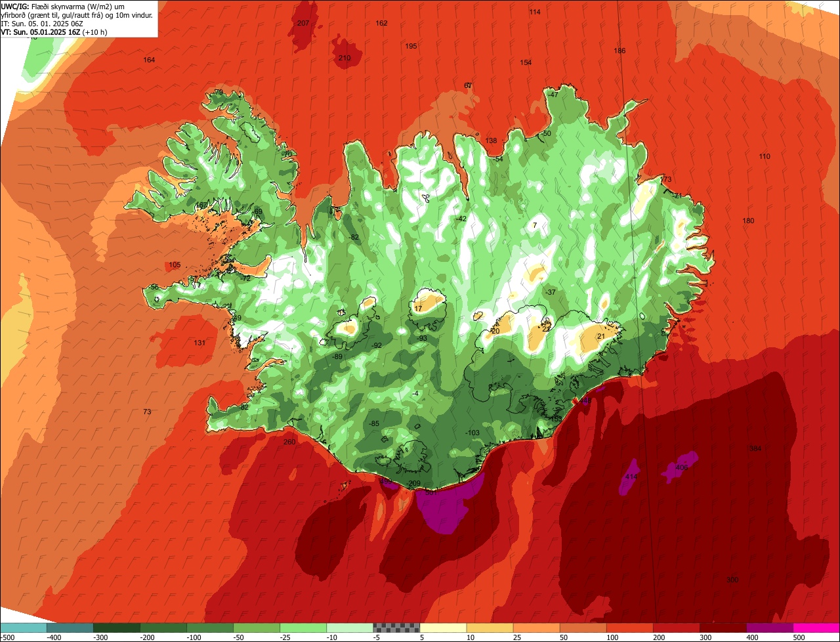Click the map value 173
Viewport: 840px width, 642px height.
tap(666, 179)
